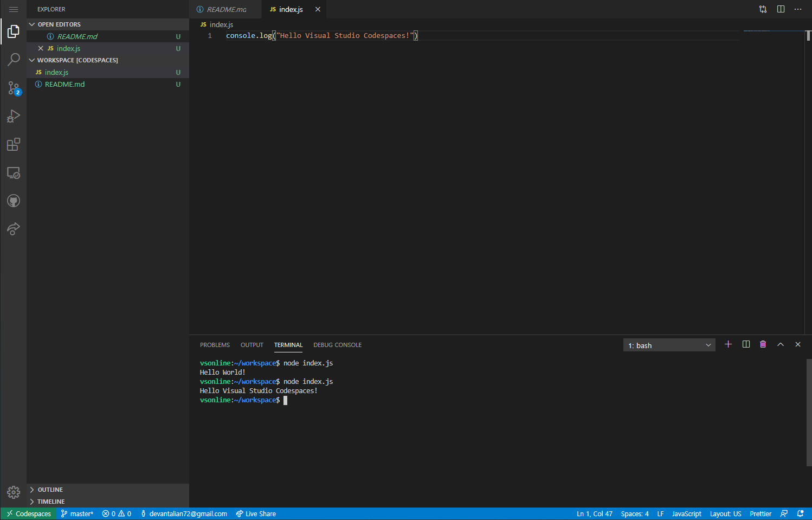
Task: Select the Terminal panel tab
Action: pos(288,345)
